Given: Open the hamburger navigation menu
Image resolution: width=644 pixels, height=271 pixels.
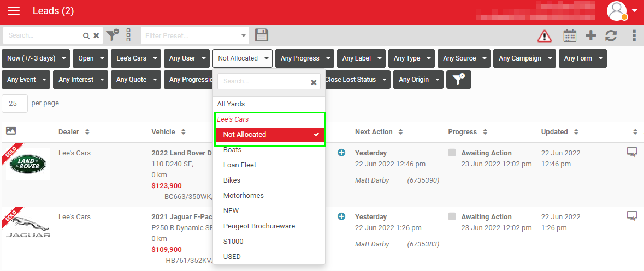Looking at the screenshot, I should click(x=14, y=11).
